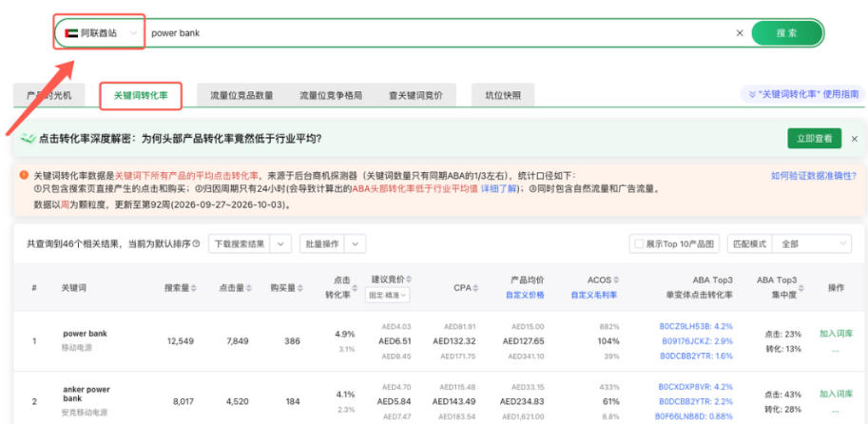Click the banner's green chart icon

pos(29,139)
